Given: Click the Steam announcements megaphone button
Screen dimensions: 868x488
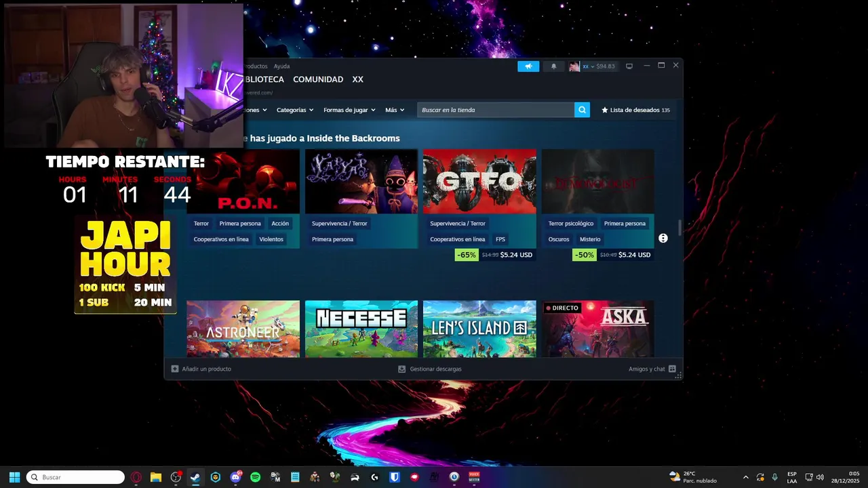Looking at the screenshot, I should (x=528, y=66).
